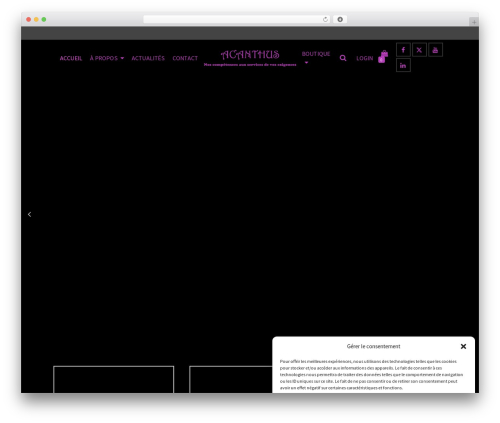This screenshot has width=500, height=423.
Task: Open the X (Twitter) social icon
Action: (x=419, y=50)
